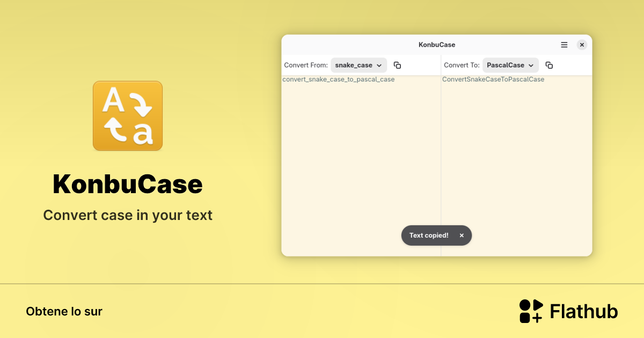
Task: Open the snake_case conversion format dropdown
Action: point(358,64)
